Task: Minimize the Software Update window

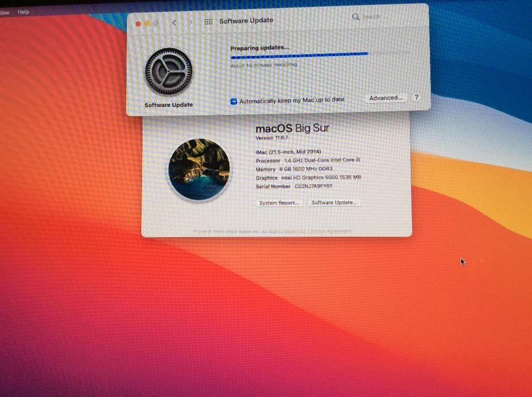Action: point(147,24)
